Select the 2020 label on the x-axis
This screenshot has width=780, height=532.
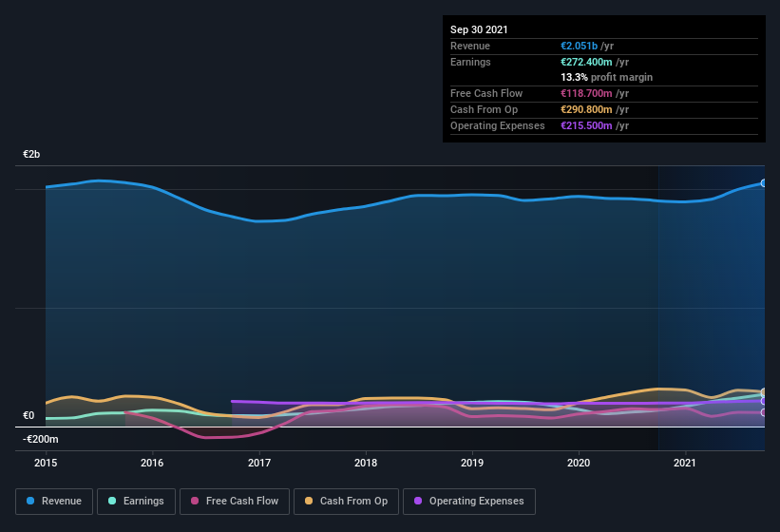point(579,463)
